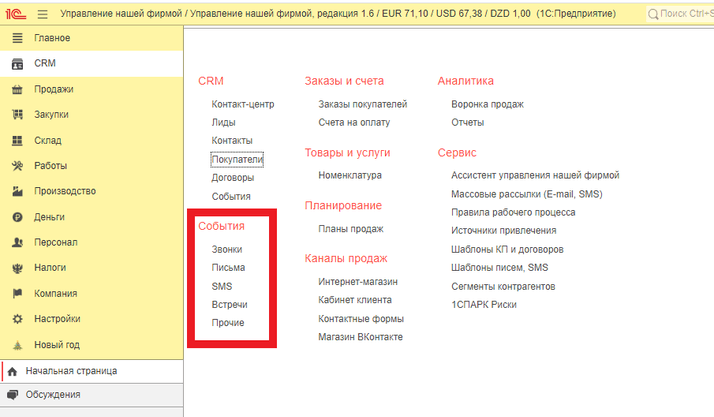The width and height of the screenshot is (714, 417).
Task: Open the Покупатели link
Action: tap(237, 159)
